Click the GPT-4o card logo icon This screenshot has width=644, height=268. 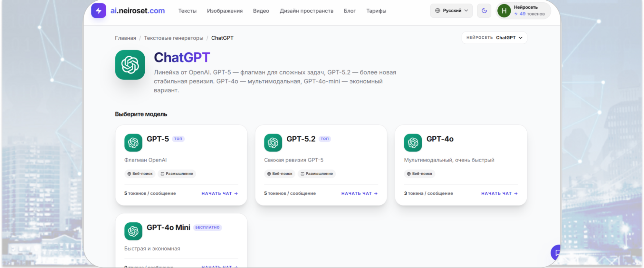413,143
